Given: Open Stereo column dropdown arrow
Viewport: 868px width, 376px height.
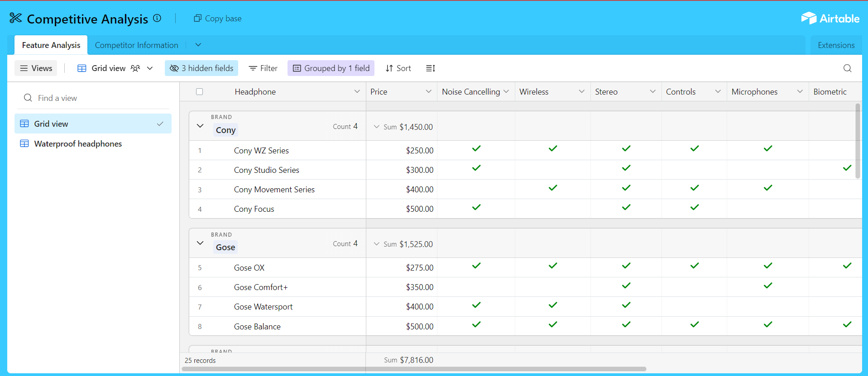Looking at the screenshot, I should click(652, 91).
